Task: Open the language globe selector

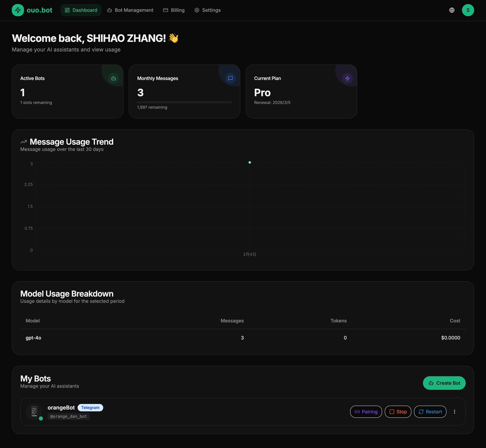Action: point(452,10)
